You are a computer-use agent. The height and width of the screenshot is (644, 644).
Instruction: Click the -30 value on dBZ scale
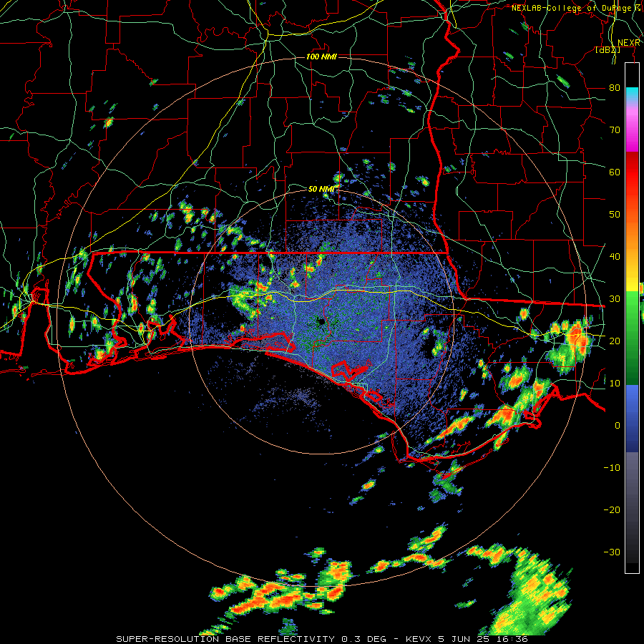(612, 552)
